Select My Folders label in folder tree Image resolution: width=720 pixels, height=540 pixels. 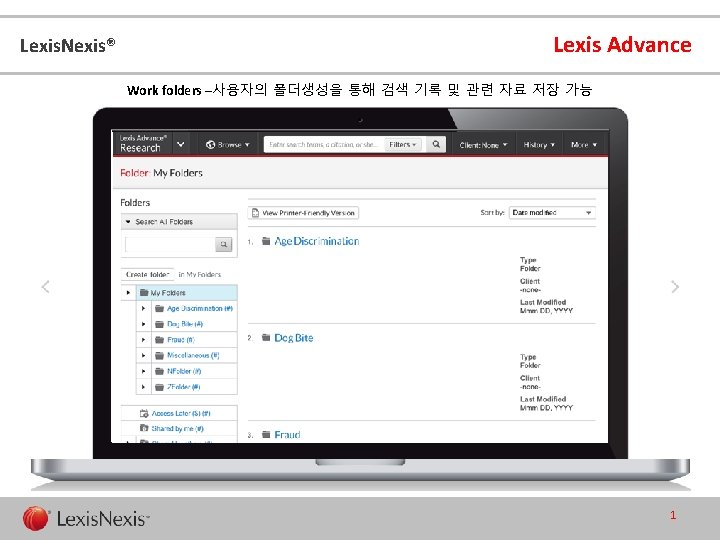point(168,292)
